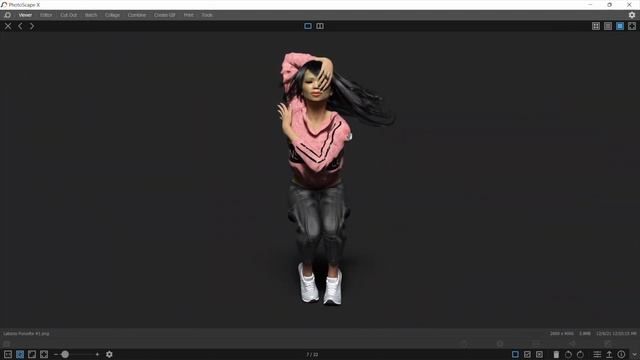This screenshot has width=640, height=360.
Task: Choose the fit-large-images zoom option
Action: click(x=32, y=354)
